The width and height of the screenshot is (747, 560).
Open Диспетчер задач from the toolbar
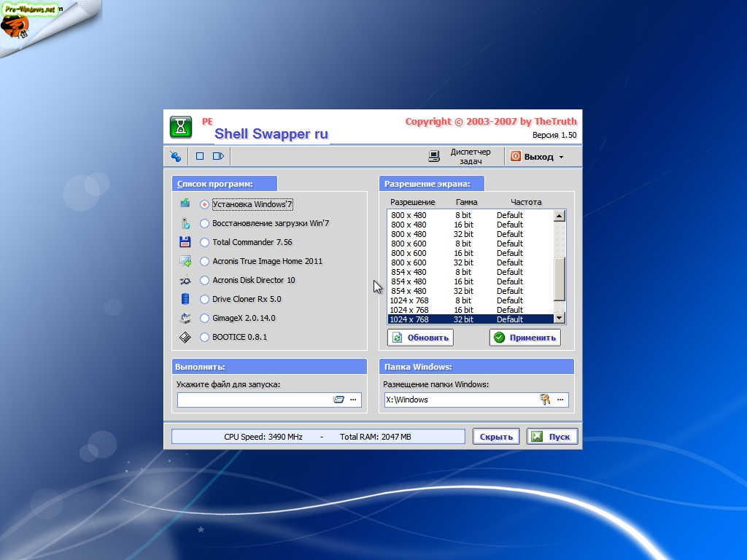461,156
